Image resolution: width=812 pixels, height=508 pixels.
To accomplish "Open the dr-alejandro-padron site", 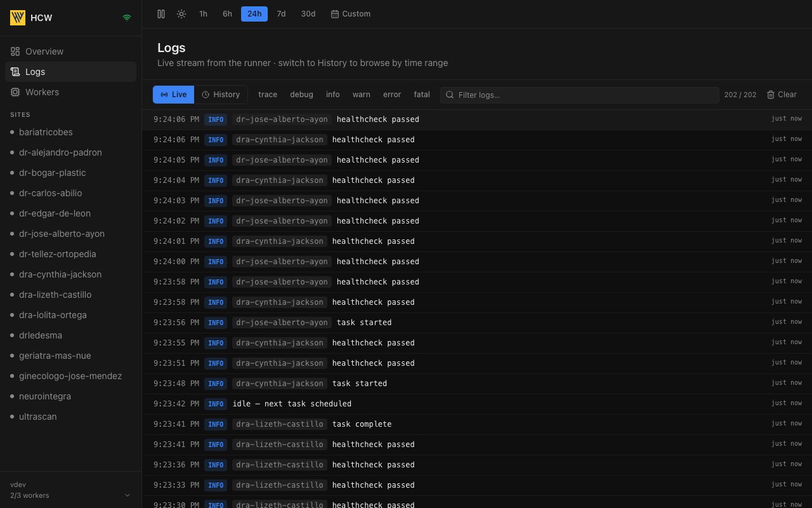I will pyautogui.click(x=70, y=152).
